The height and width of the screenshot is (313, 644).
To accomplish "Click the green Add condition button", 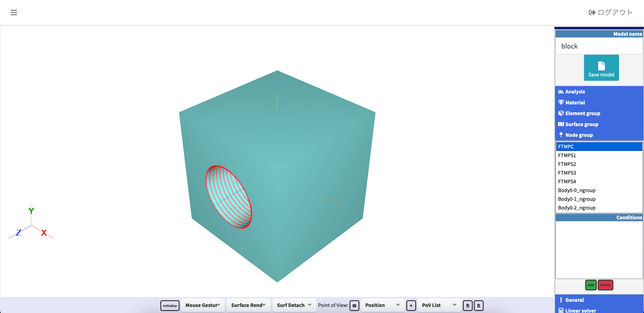I will pyautogui.click(x=591, y=285).
